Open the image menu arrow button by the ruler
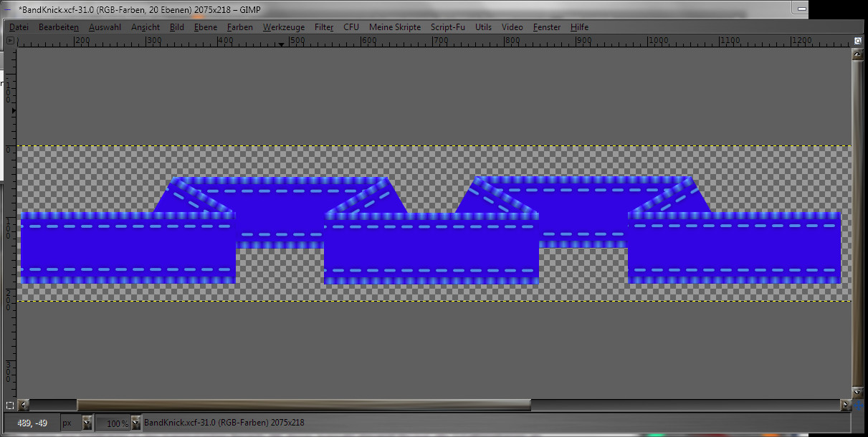Viewport: 868px width, 437px height. 10,41
